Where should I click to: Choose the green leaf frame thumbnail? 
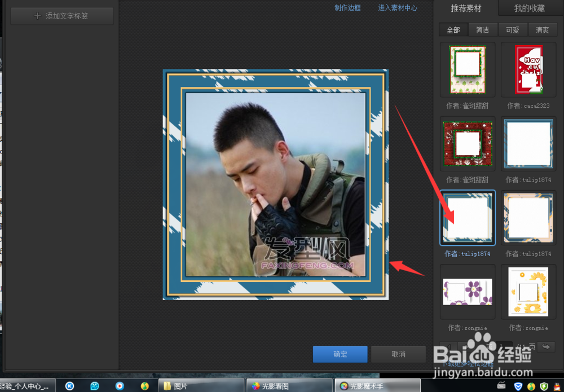click(x=468, y=69)
